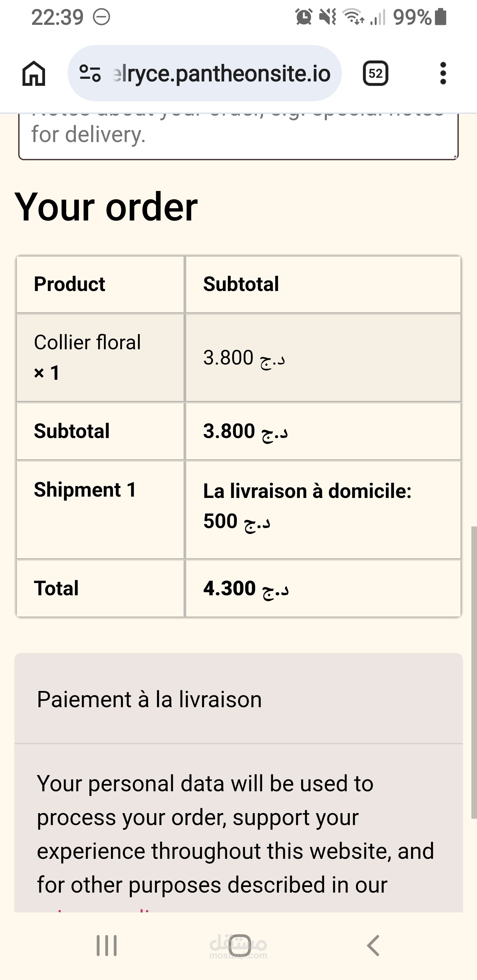The width and height of the screenshot is (477, 980).
Task: Grab the page scrollbar on right edge
Action: point(474,672)
